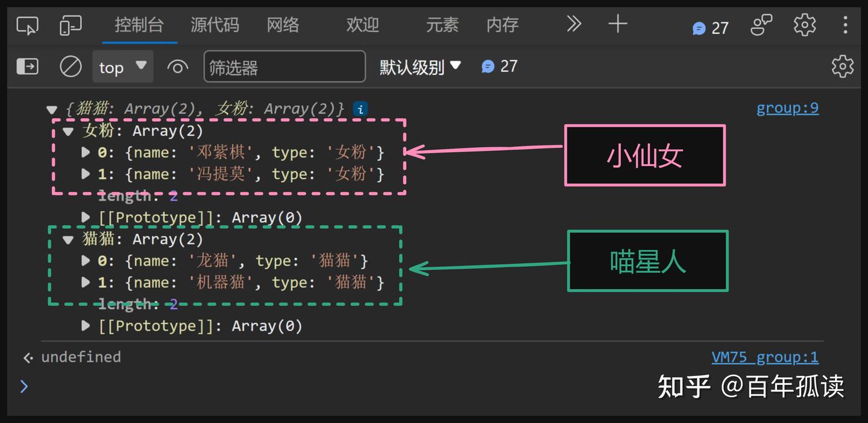Switch to the 欢迎 tab
This screenshot has width=868, height=423.
[362, 25]
